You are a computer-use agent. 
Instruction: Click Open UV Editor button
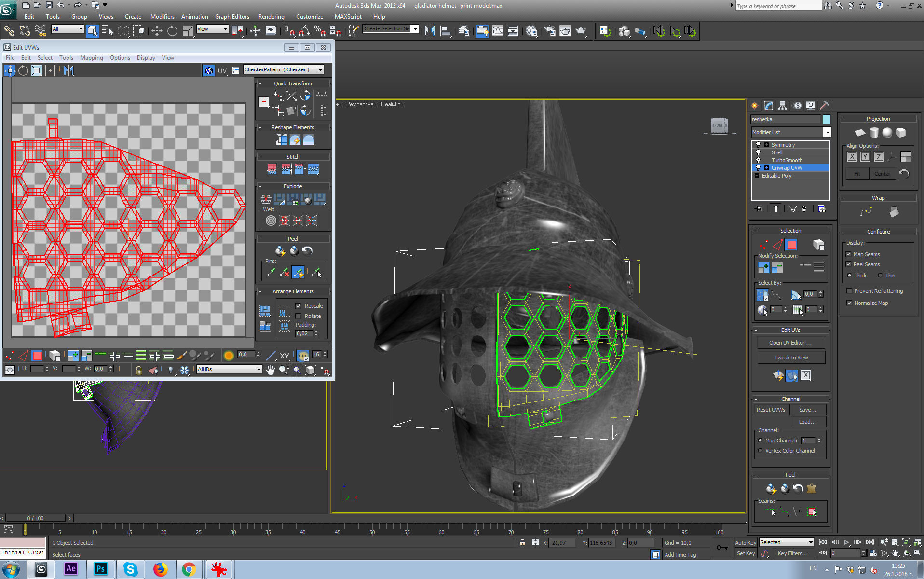pos(790,343)
